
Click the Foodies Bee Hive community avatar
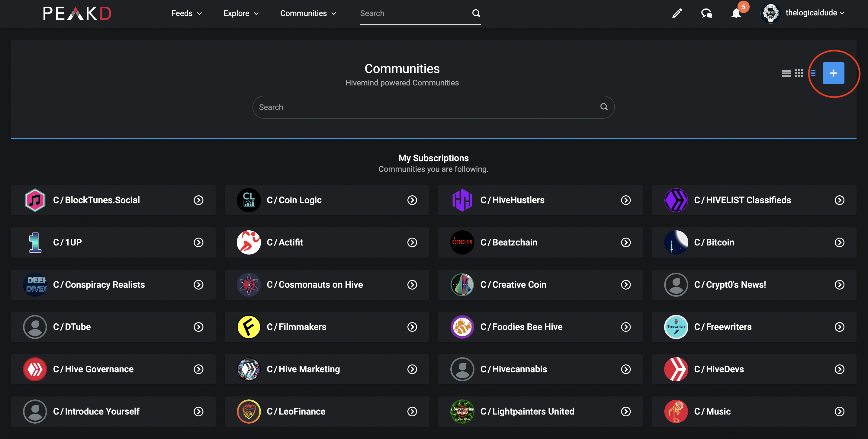click(x=462, y=327)
